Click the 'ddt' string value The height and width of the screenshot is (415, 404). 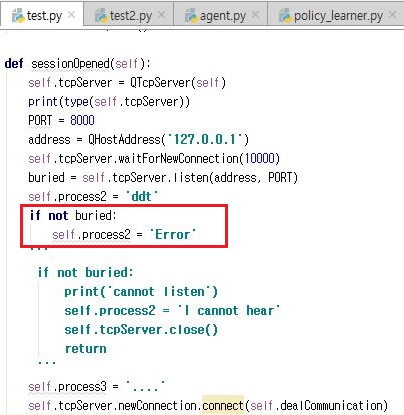142,196
